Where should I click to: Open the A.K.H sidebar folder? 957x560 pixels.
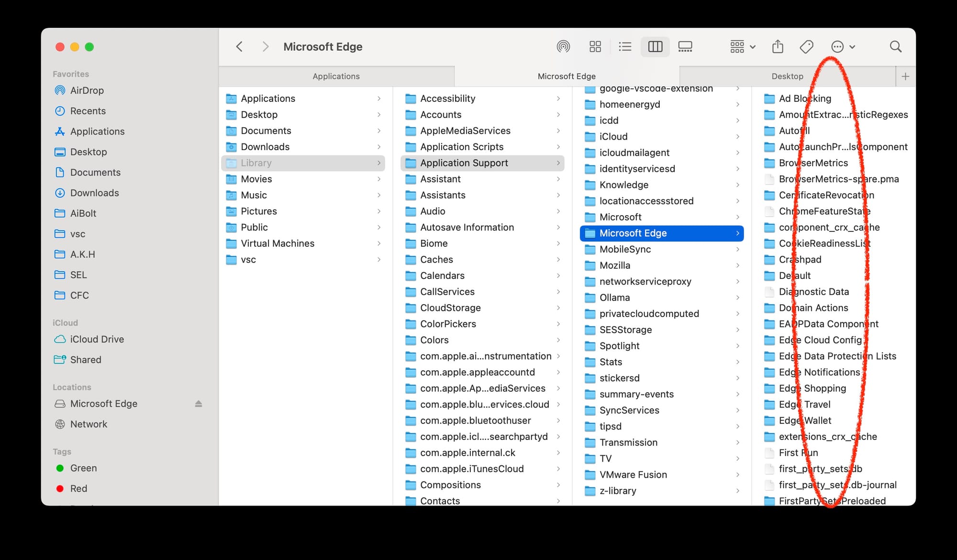pyautogui.click(x=82, y=254)
